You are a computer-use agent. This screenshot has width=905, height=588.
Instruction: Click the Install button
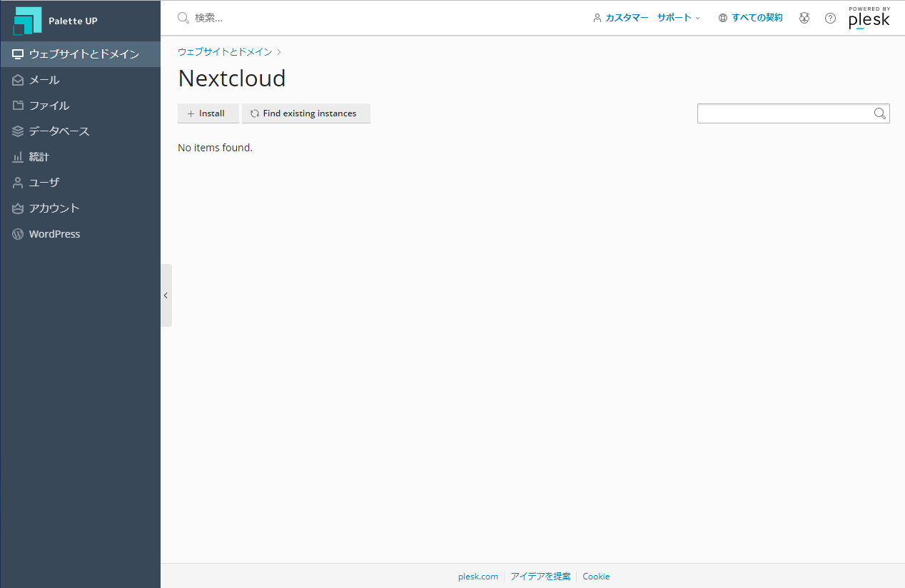[x=208, y=113]
